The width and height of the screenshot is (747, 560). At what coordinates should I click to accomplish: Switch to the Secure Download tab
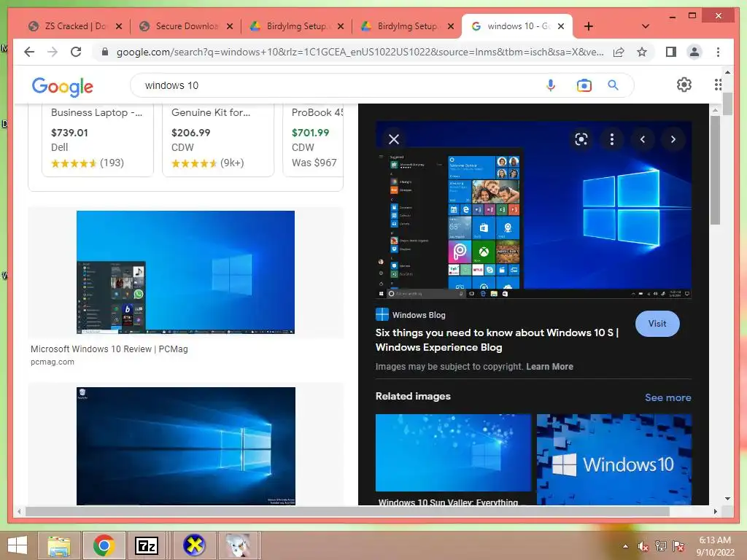(x=185, y=26)
